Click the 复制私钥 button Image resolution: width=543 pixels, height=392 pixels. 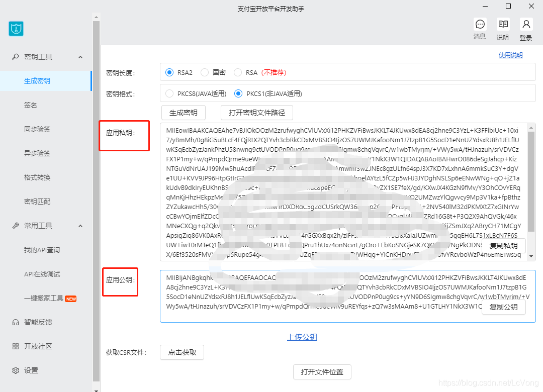(503, 246)
